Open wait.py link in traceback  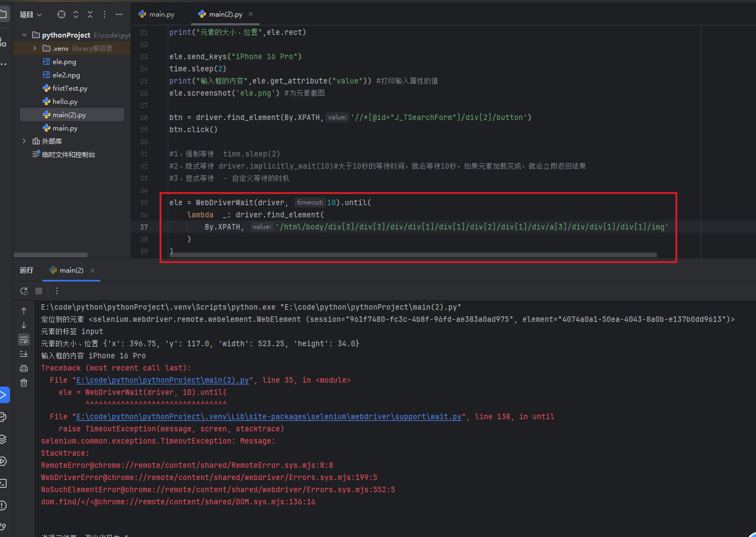[269, 416]
